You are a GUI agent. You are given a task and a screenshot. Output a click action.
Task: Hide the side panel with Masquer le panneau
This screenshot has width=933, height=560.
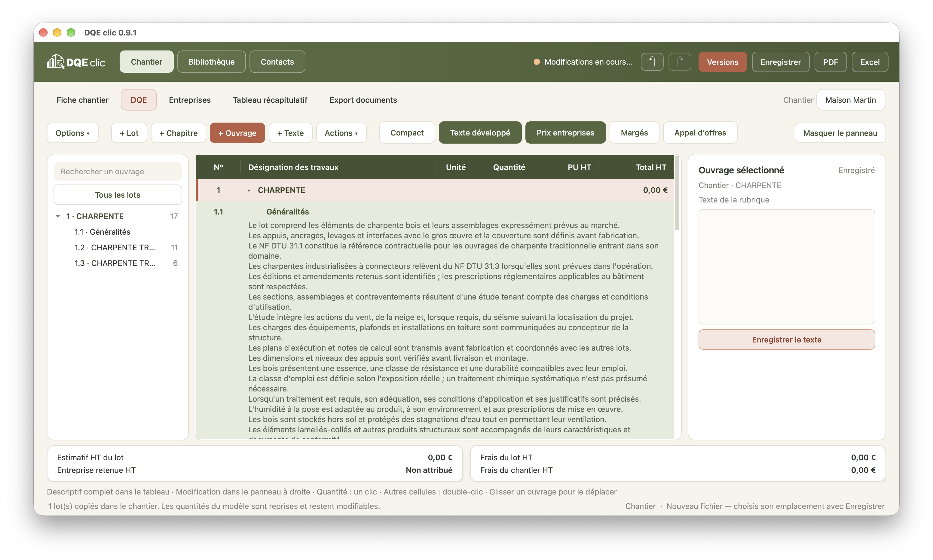(840, 133)
